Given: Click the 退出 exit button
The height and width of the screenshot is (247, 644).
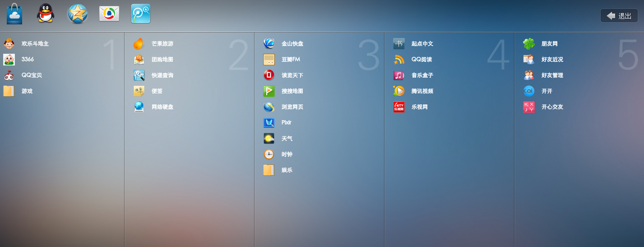Looking at the screenshot, I should (x=619, y=16).
